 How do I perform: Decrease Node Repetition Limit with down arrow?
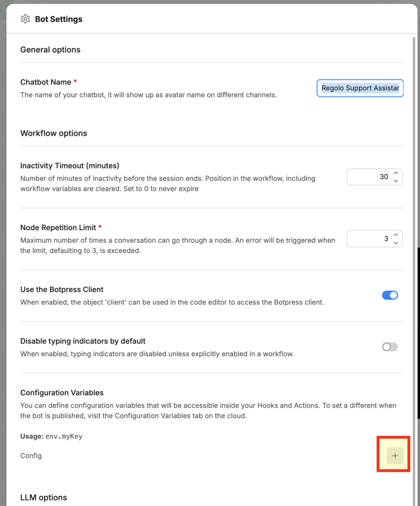(x=396, y=243)
